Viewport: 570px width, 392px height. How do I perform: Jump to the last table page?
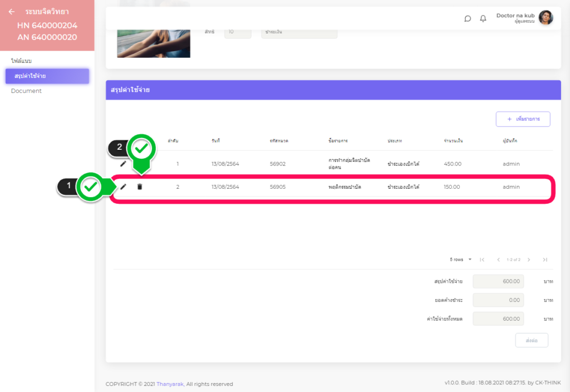point(545,259)
